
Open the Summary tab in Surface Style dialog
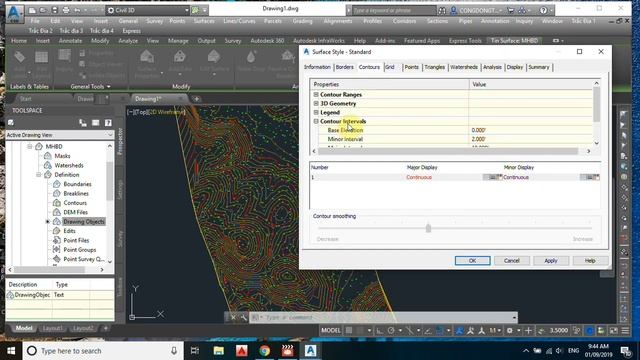tap(539, 67)
